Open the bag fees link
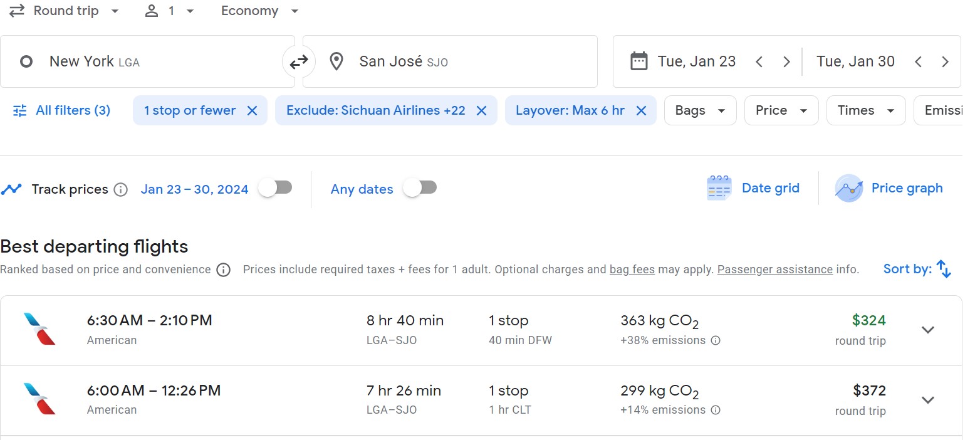Image resolution: width=980 pixels, height=440 pixels. tap(632, 269)
